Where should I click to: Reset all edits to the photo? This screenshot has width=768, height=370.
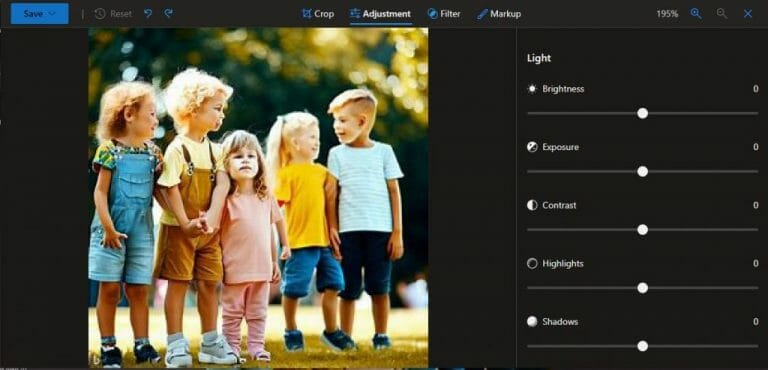113,14
